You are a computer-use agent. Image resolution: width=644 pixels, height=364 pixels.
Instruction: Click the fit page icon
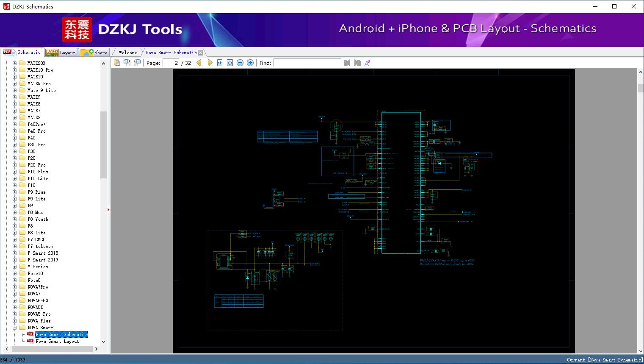(x=230, y=63)
